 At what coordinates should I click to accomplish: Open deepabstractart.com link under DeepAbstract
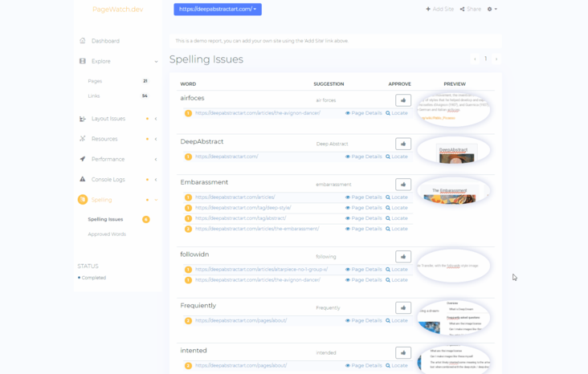click(227, 157)
